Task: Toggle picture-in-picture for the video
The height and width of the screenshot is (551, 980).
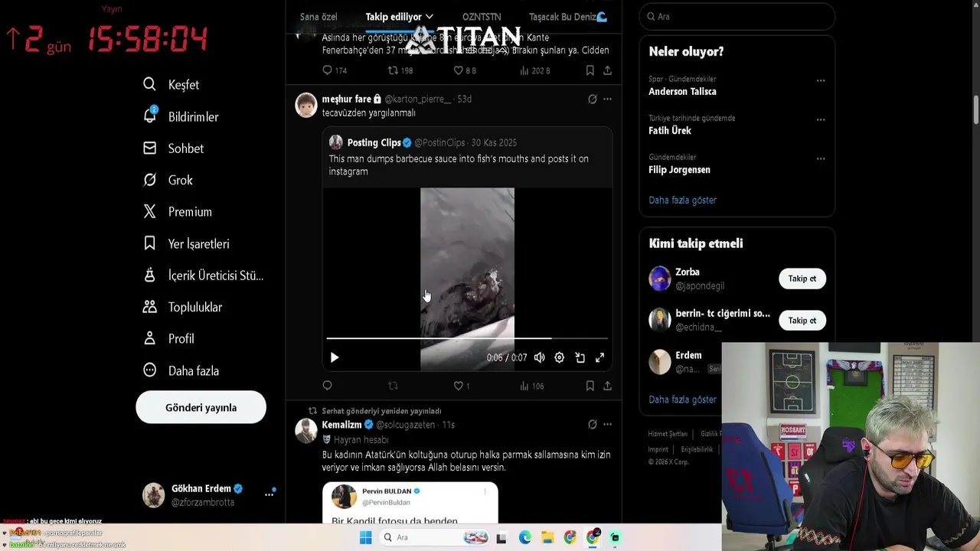Action: [580, 357]
